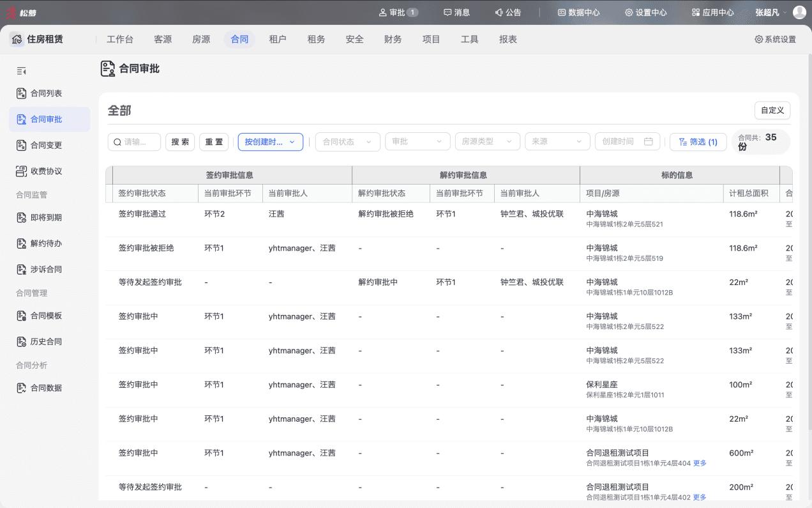Open 设置中心 gear icon
The width and height of the screenshot is (812, 508).
pyautogui.click(x=629, y=12)
